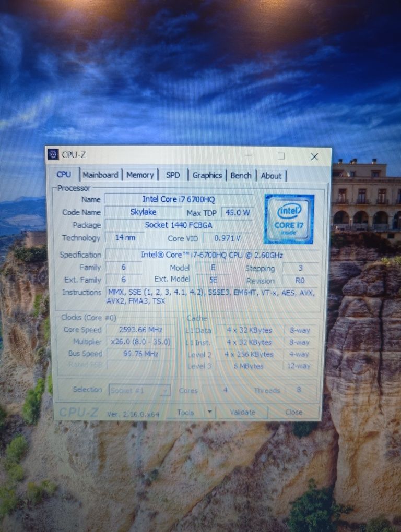Click the Technology value 14 nm

coord(125,237)
